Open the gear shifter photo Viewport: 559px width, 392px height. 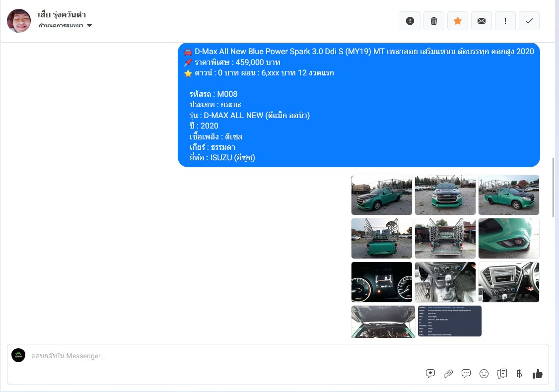pos(445,282)
